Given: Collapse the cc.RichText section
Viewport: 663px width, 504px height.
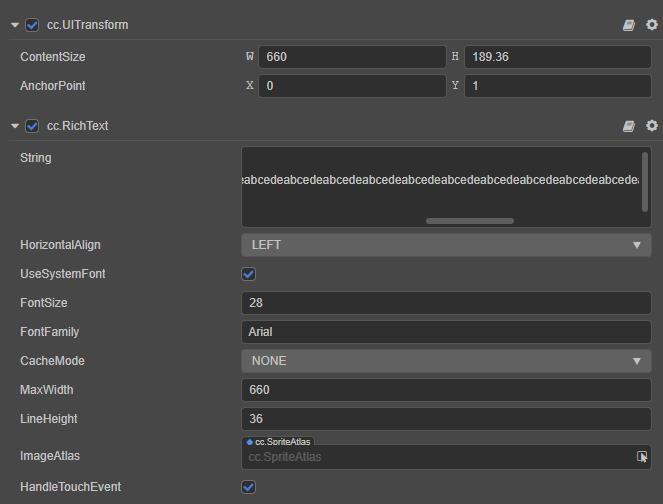Looking at the screenshot, I should tap(14, 126).
